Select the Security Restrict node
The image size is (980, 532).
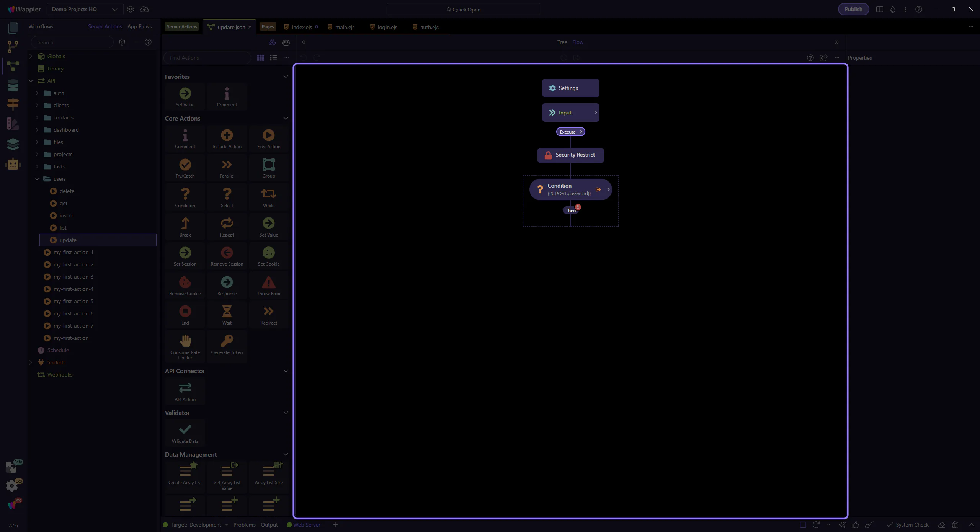coord(570,155)
